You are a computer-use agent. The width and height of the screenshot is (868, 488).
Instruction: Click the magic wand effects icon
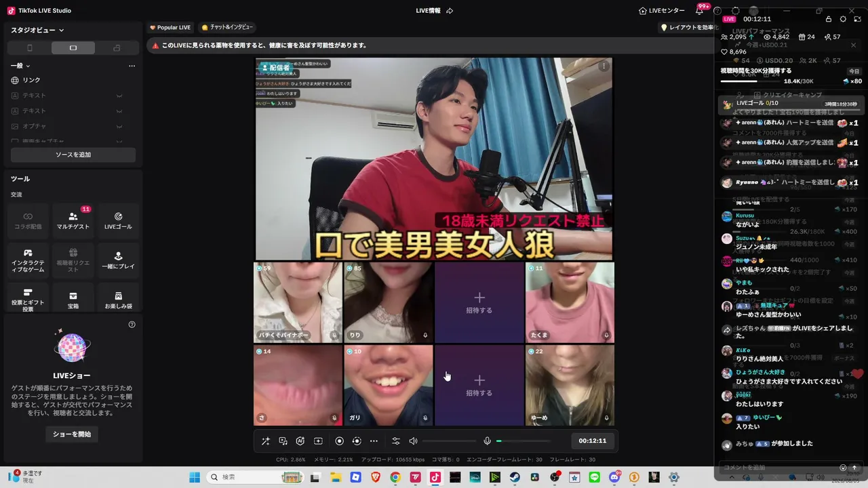point(266,441)
